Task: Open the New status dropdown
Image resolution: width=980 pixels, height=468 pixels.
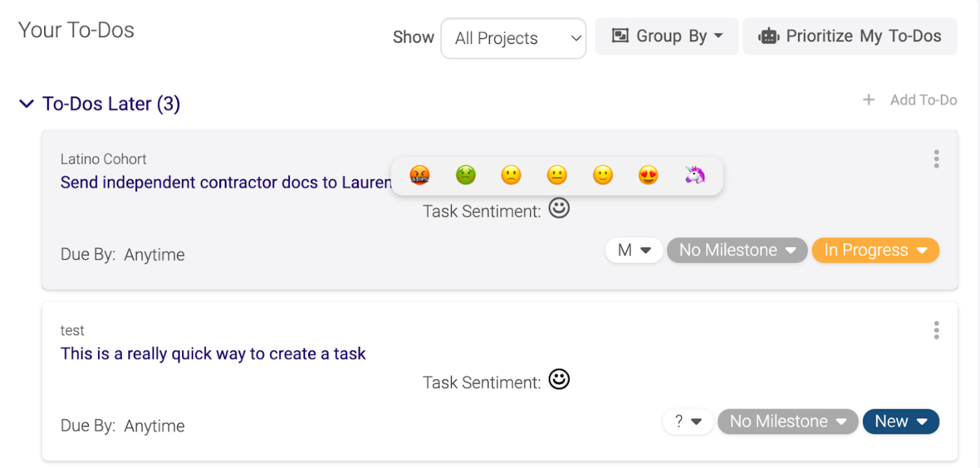Action: [900, 421]
